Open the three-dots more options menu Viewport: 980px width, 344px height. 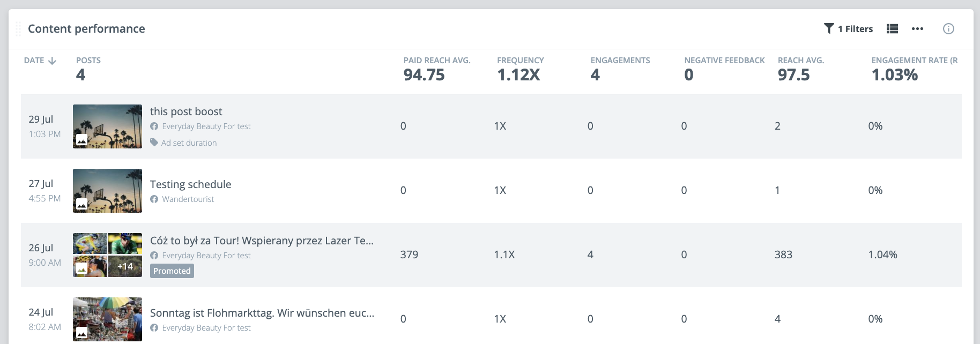(917, 29)
